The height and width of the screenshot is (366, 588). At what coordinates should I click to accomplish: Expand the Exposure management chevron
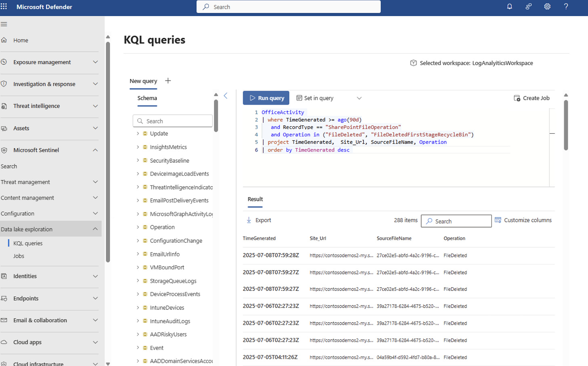pyautogui.click(x=95, y=62)
